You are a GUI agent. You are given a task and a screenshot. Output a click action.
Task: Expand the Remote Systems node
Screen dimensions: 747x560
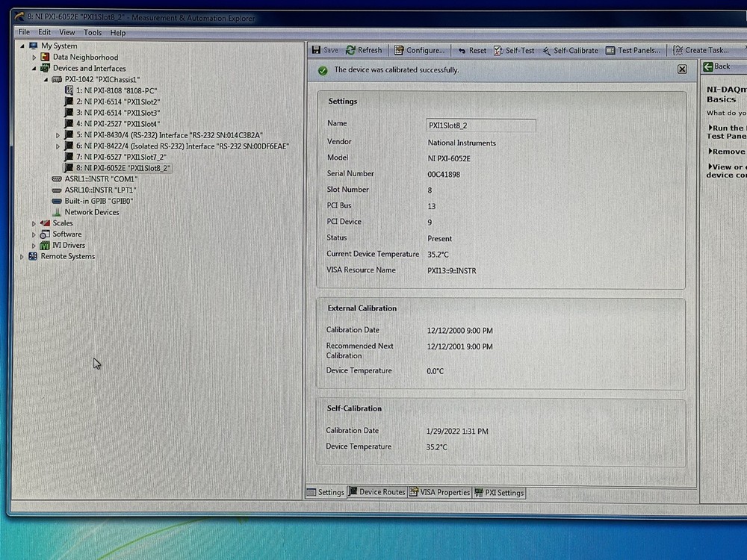22,257
